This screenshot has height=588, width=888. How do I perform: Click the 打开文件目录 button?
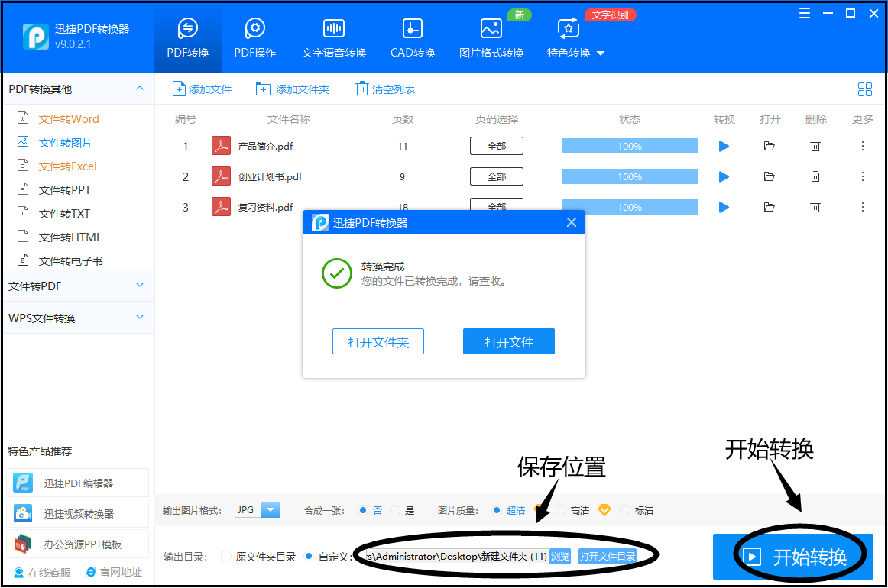(x=607, y=556)
